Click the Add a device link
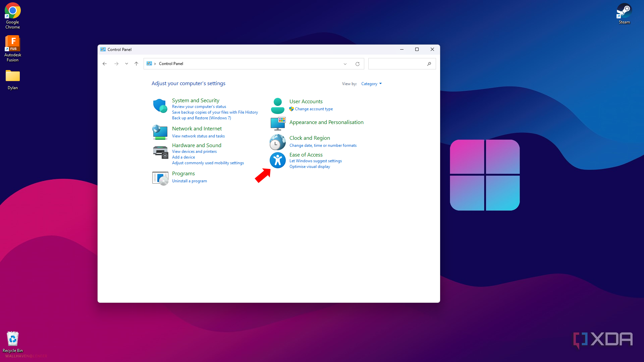This screenshot has width=644, height=362. coord(183,157)
